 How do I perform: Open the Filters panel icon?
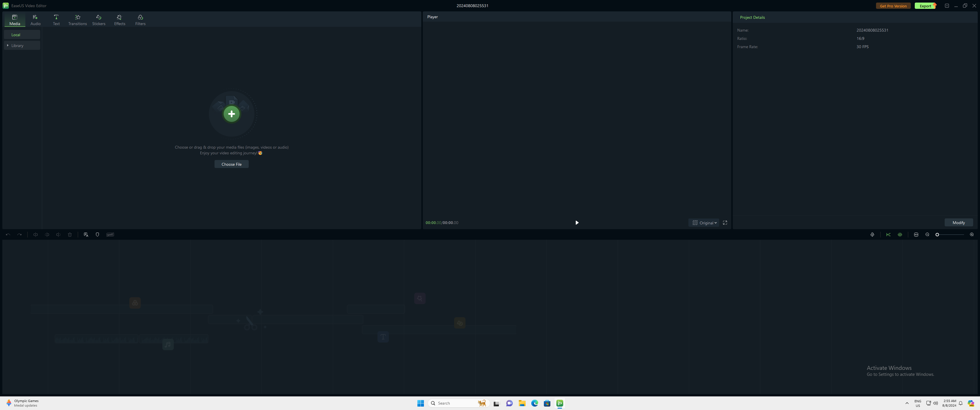click(x=140, y=17)
